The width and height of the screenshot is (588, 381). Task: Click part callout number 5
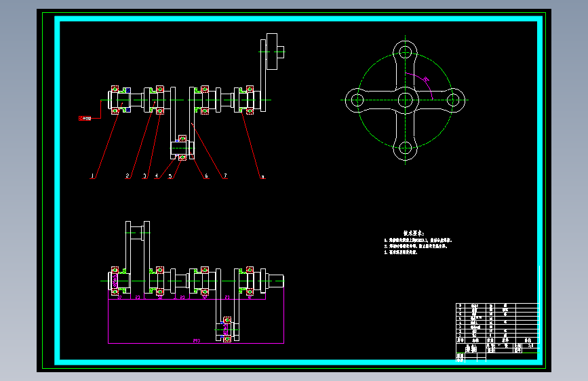[x=170, y=176]
